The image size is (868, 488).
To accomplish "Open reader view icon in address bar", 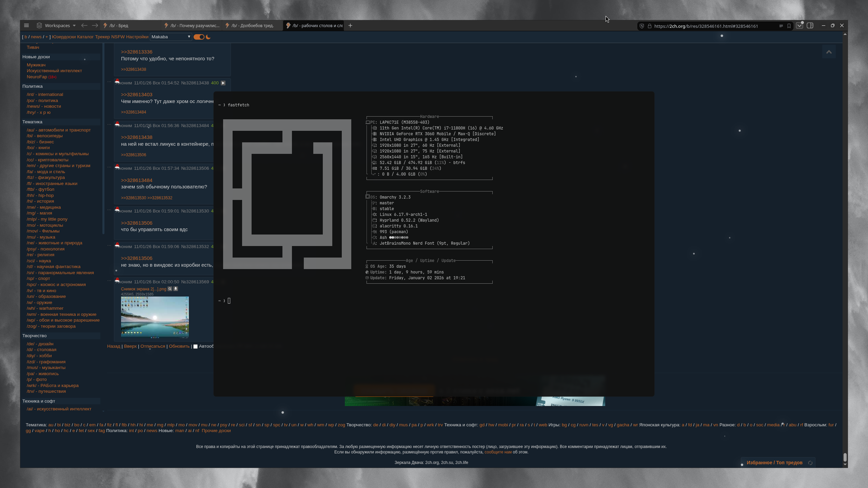I will click(x=781, y=26).
